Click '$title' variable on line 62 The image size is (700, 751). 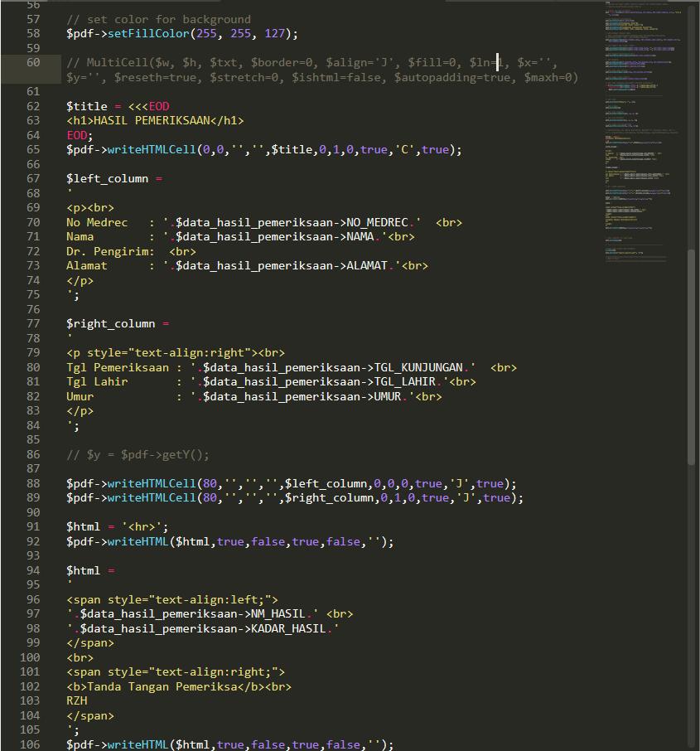[x=87, y=106]
